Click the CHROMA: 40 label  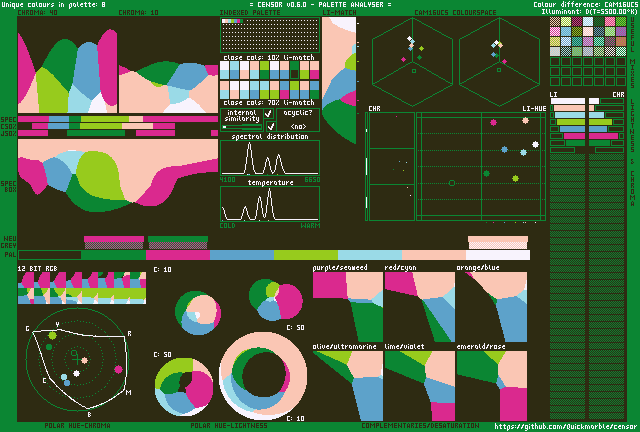coord(38,13)
